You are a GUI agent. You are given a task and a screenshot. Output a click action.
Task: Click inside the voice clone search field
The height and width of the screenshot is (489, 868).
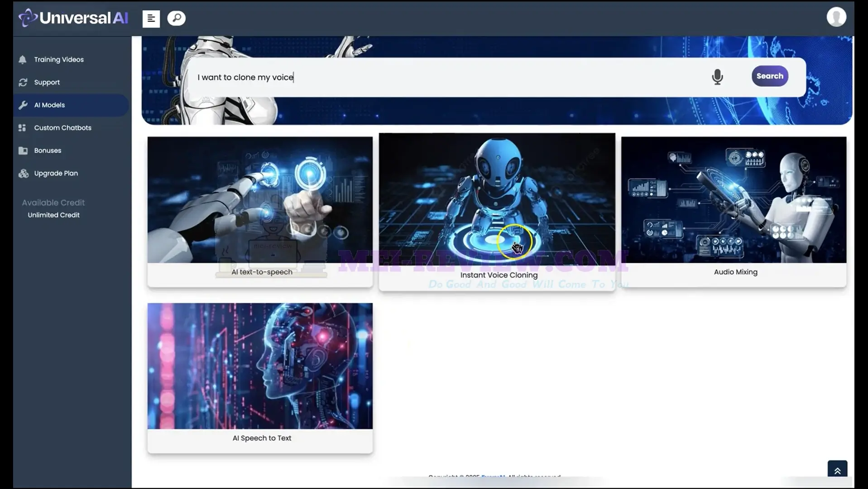[448, 77]
